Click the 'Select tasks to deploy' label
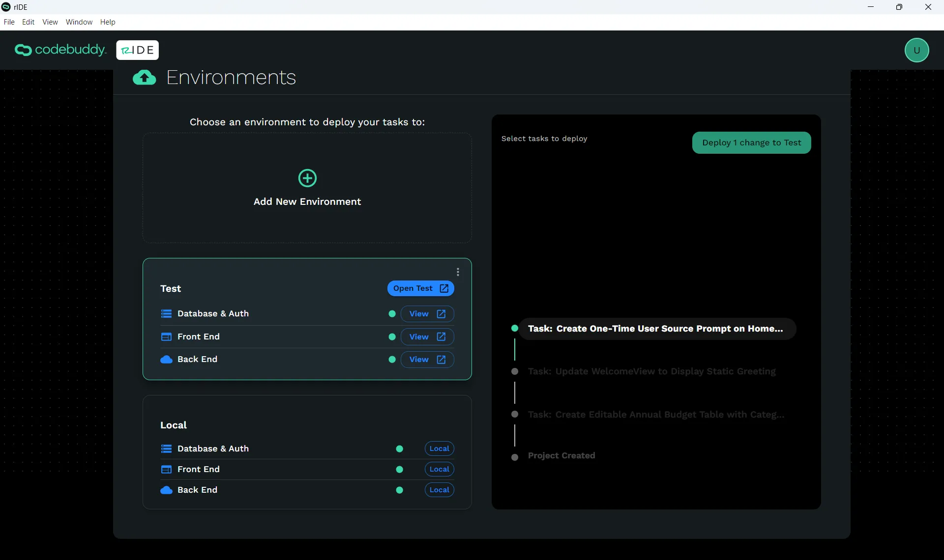The height and width of the screenshot is (560, 944). coord(544,139)
